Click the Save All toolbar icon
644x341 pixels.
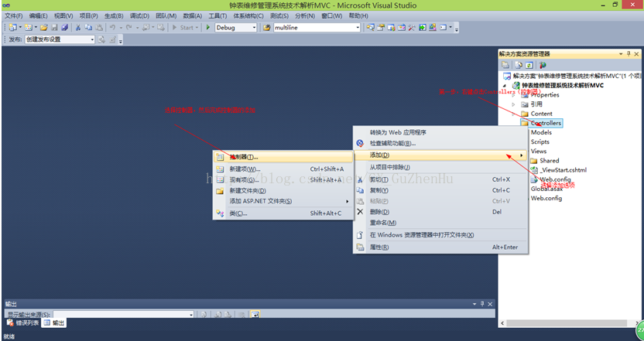click(64, 28)
